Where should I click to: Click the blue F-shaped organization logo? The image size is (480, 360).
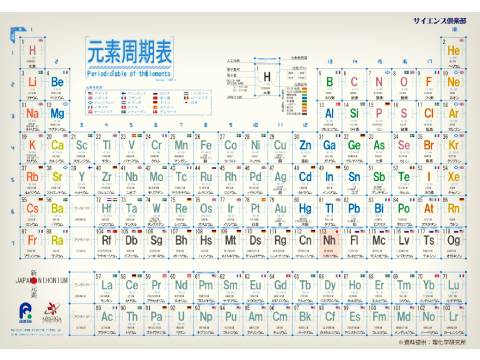coord(25,312)
